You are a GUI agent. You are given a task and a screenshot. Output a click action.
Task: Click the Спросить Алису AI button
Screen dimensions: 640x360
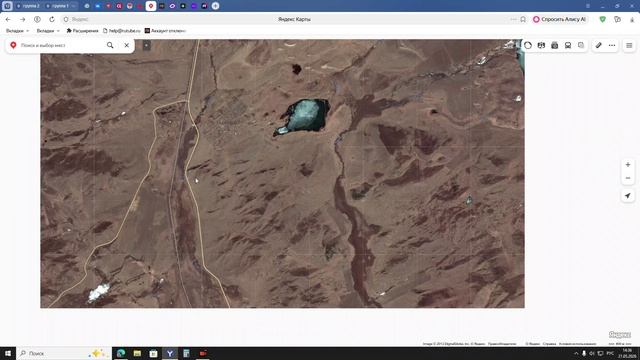560,19
